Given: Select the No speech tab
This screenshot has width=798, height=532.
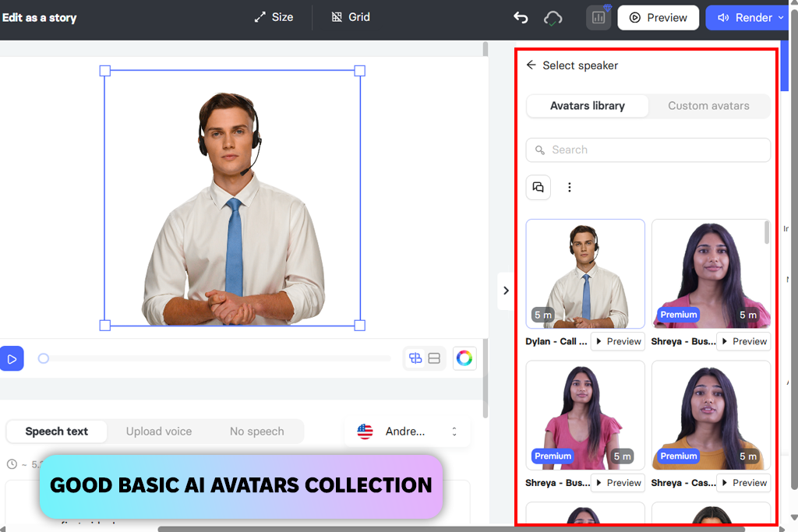Looking at the screenshot, I should [257, 432].
